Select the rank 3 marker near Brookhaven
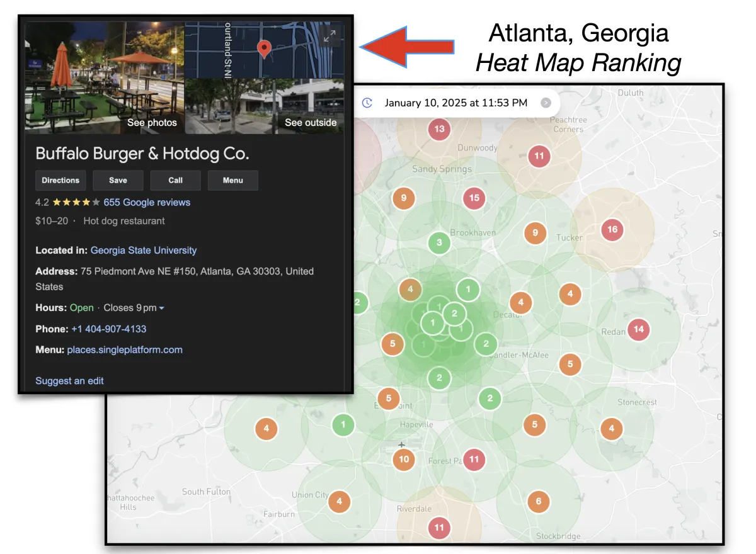This screenshot has width=756, height=554. (x=439, y=242)
